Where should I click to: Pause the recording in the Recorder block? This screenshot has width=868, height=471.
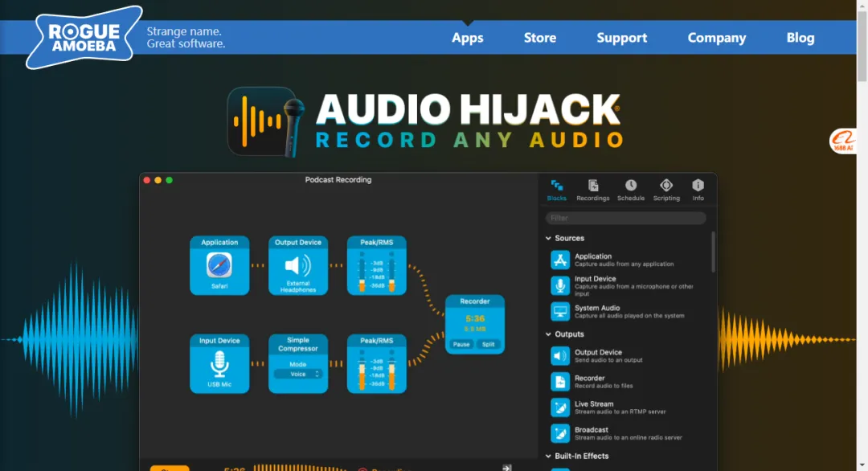click(461, 344)
